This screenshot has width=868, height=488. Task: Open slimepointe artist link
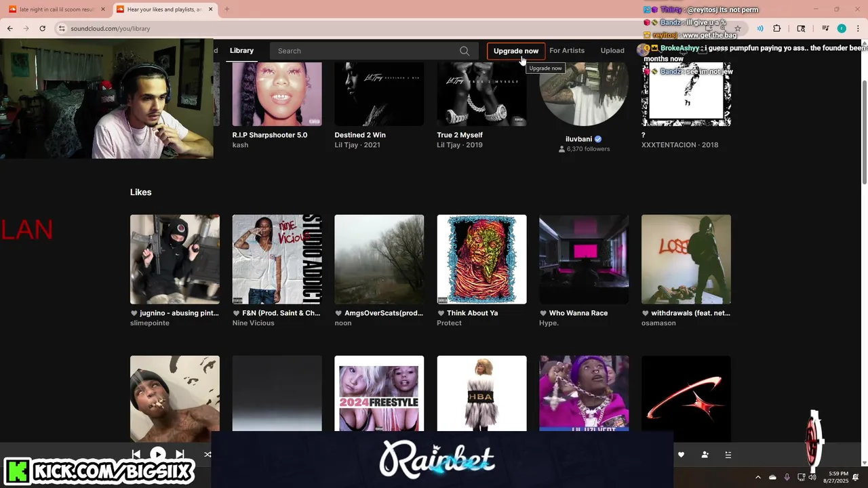[150, 323]
